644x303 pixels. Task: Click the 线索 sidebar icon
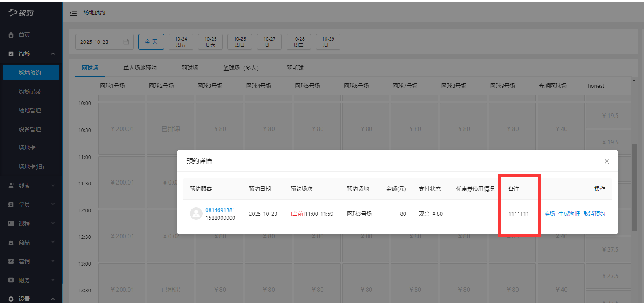[10, 185]
